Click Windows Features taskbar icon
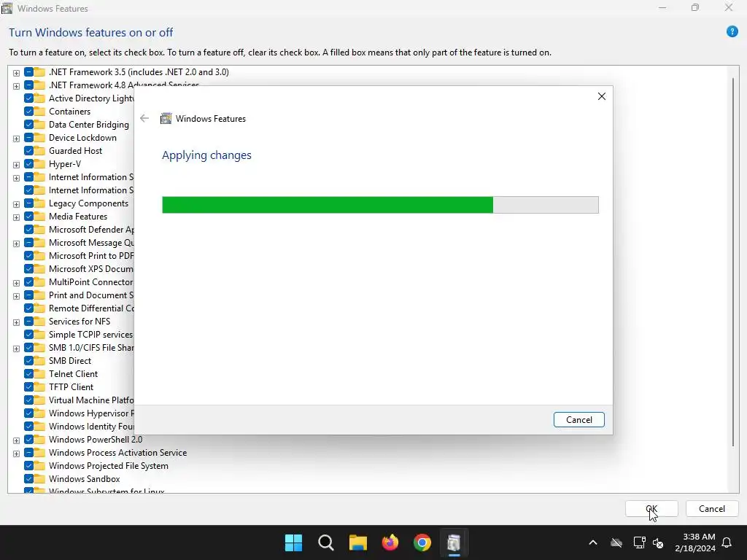This screenshot has width=747, height=560. tap(454, 542)
